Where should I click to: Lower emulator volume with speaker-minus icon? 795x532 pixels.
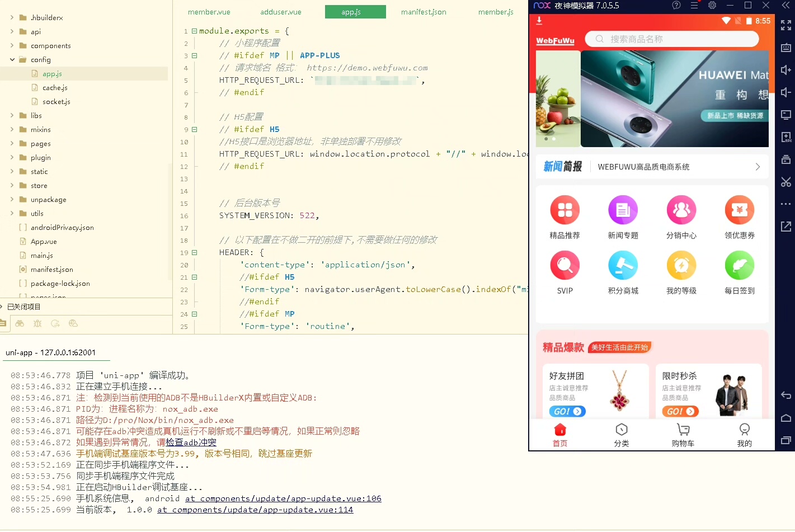pyautogui.click(x=786, y=92)
